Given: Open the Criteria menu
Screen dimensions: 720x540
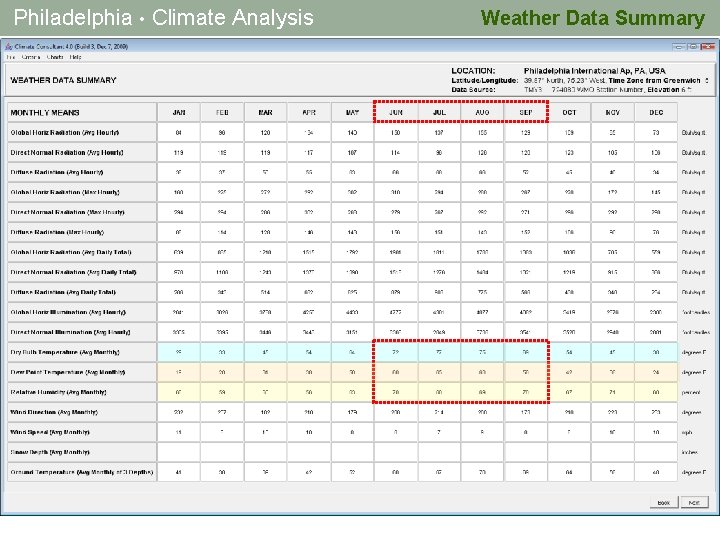Looking at the screenshot, I should (31, 57).
